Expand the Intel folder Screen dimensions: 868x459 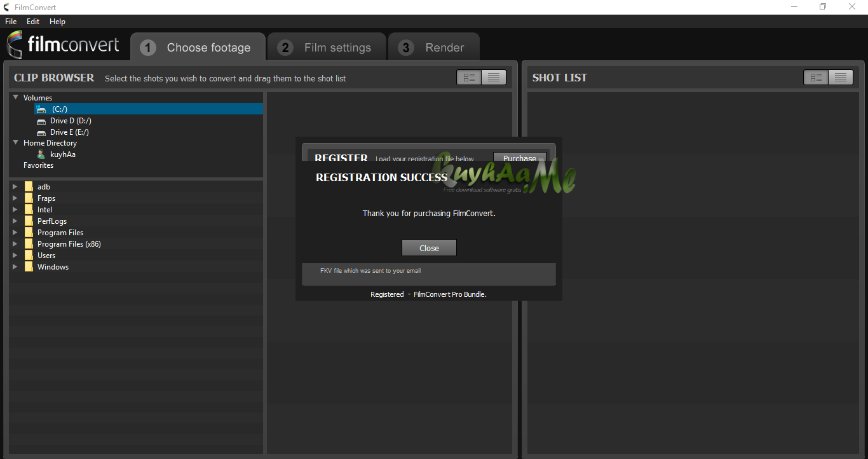tap(15, 210)
